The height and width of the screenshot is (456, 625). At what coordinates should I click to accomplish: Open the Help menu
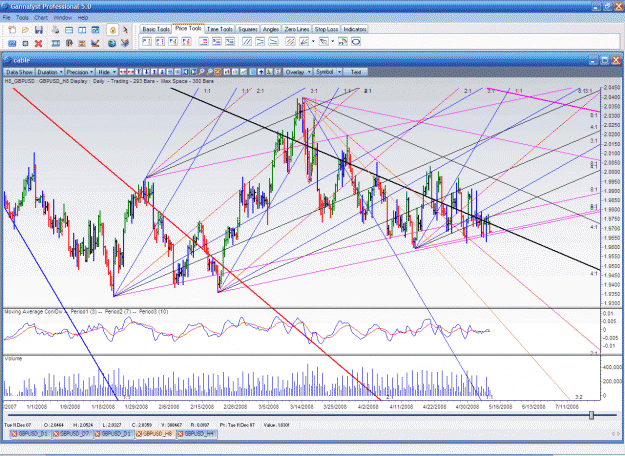pos(83,18)
